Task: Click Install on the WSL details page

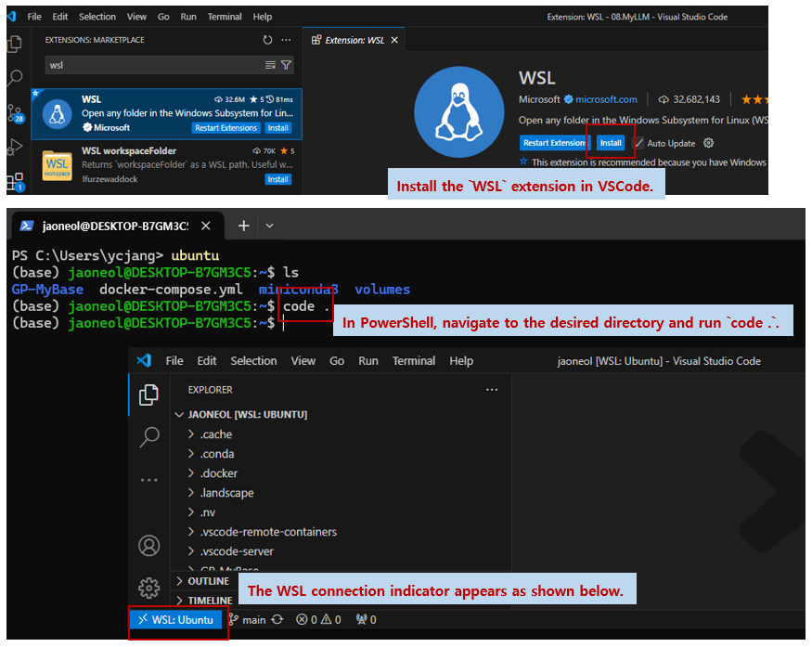Action: pos(611,143)
